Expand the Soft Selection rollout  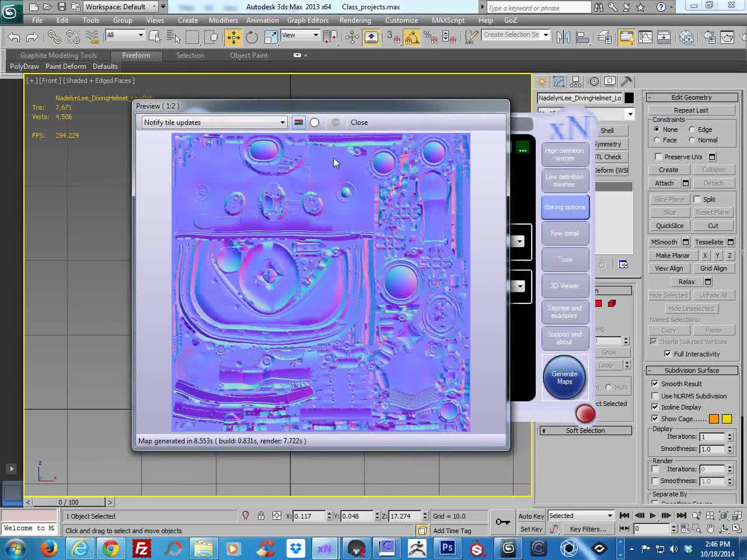coord(585,430)
